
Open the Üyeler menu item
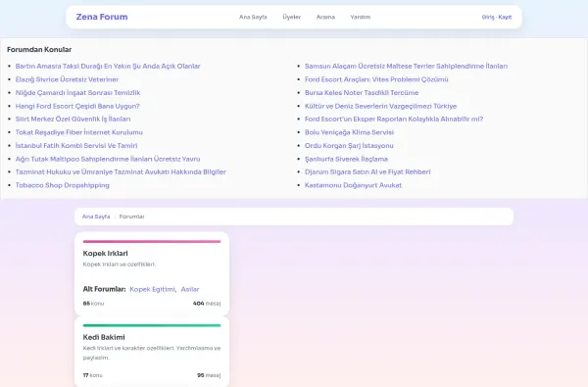coord(292,17)
